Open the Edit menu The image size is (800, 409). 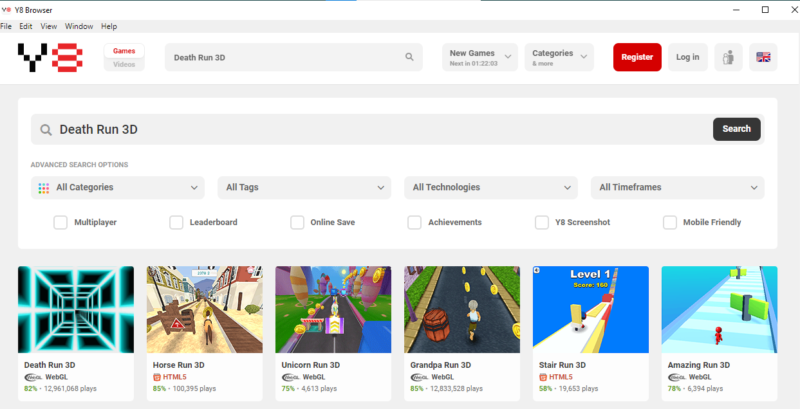pyautogui.click(x=26, y=26)
